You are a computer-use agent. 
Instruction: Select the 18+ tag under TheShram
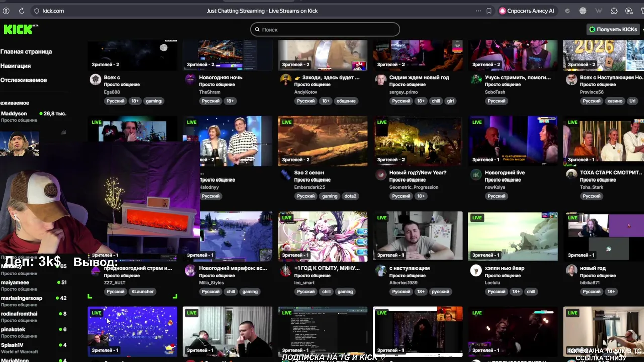point(230,101)
